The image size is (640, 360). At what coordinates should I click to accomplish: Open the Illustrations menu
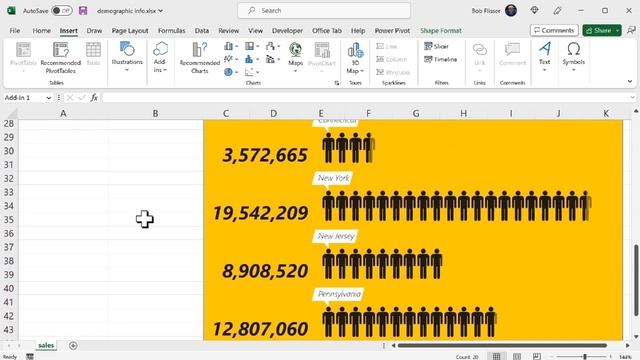click(x=127, y=57)
